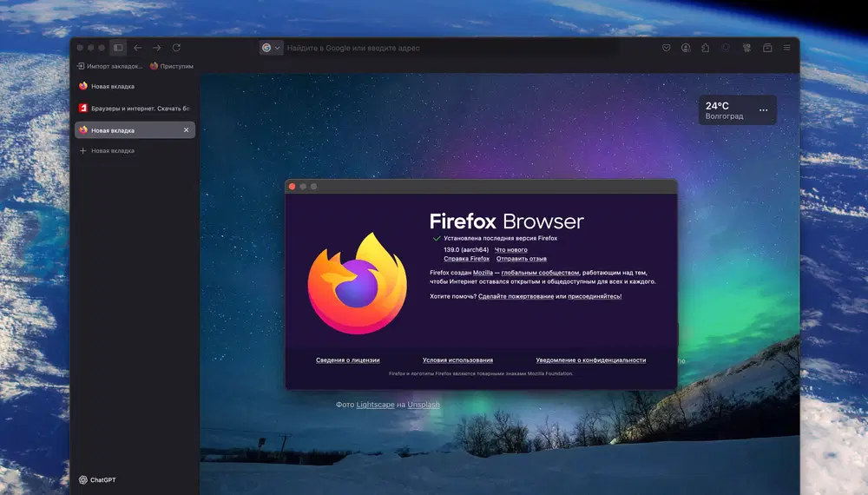The image size is (868, 495).
Task: Click the 'Unsplash' photo credit link
Action: pos(424,405)
